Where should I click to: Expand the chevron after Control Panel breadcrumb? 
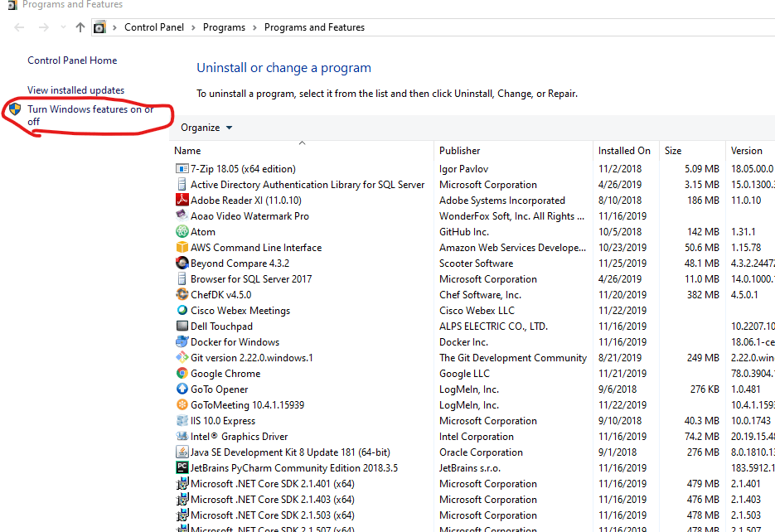(193, 27)
